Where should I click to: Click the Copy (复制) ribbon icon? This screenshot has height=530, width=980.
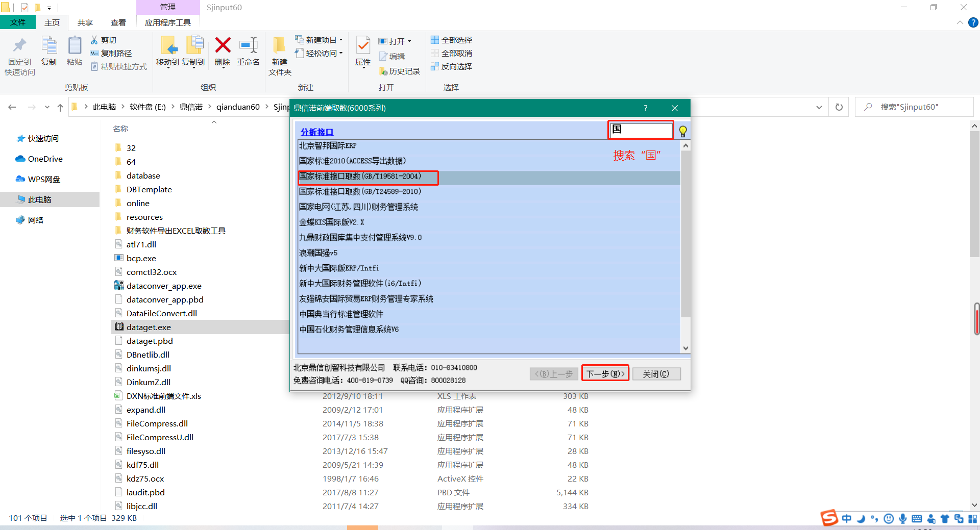point(49,46)
